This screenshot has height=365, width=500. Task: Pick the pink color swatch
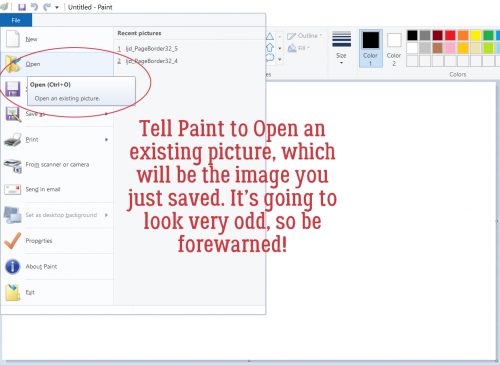tap(450, 48)
